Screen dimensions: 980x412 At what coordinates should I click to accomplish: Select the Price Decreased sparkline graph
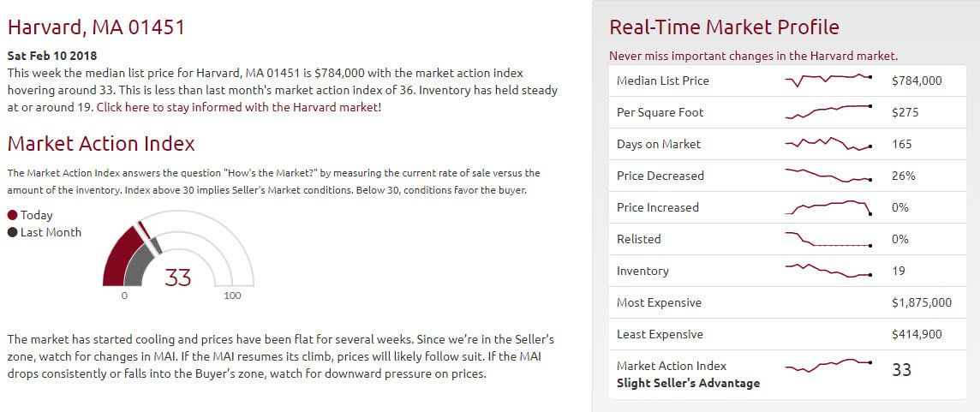coord(828,176)
